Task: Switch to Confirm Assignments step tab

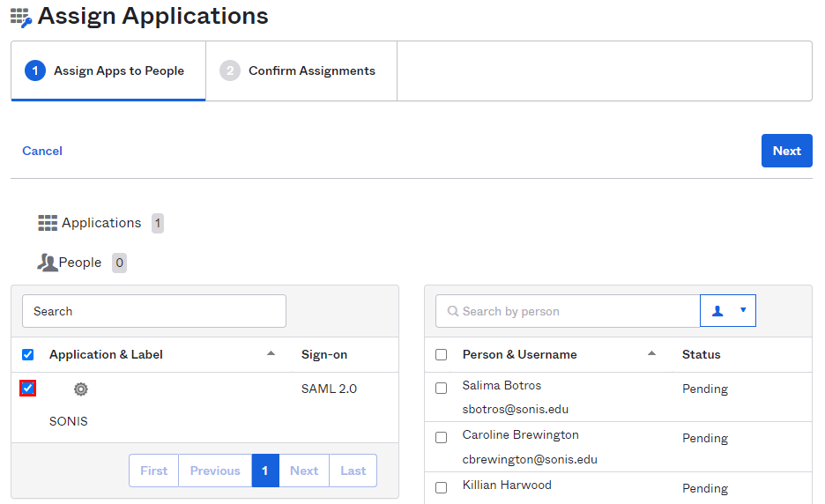Action: (301, 70)
